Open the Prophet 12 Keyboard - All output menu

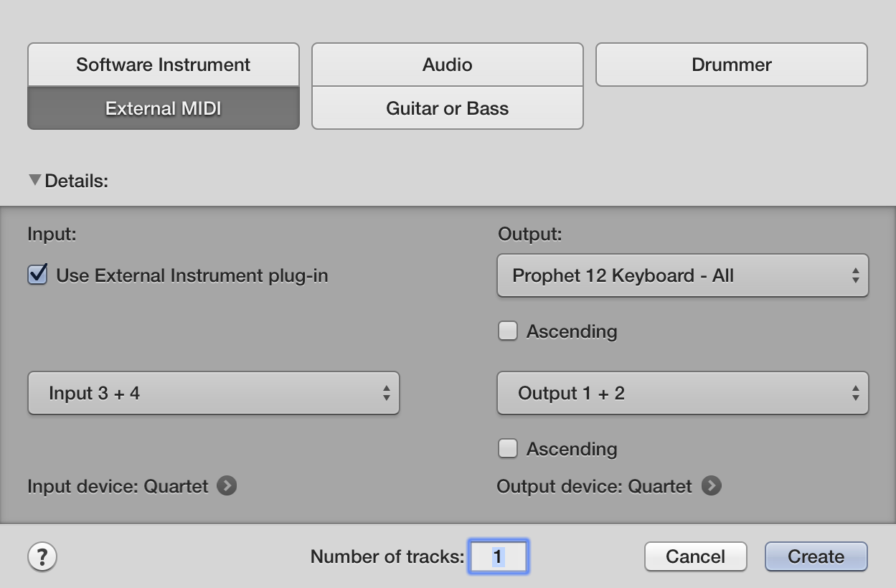point(682,275)
